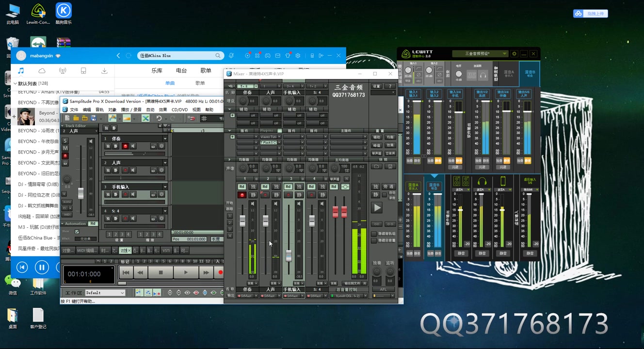Click the Mute M button in Track Editor

[x=65, y=148]
